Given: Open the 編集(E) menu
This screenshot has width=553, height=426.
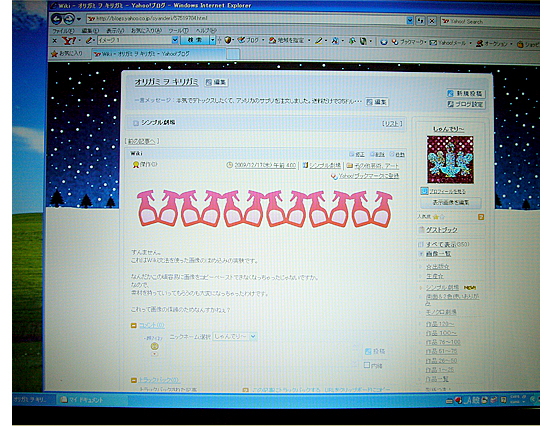Looking at the screenshot, I should [90, 31].
